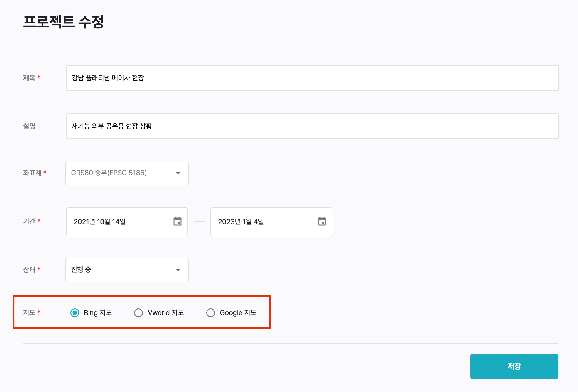Click the 제목 field label
The image size is (578, 392).
29,78
